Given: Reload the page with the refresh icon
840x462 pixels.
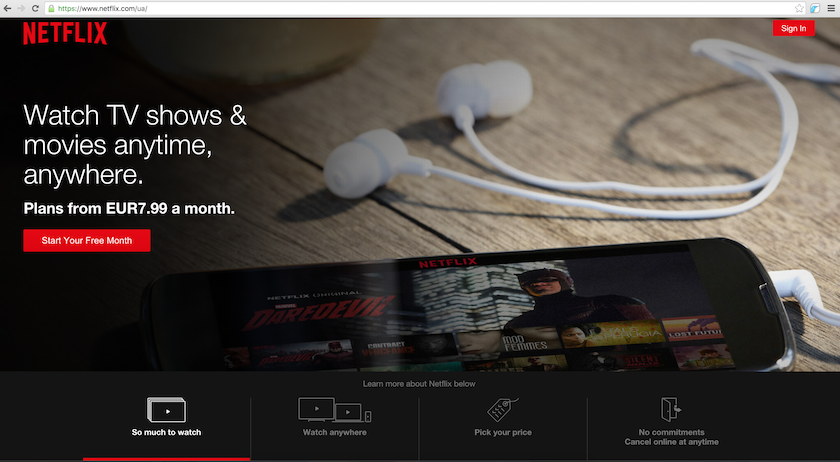Looking at the screenshot, I should (x=35, y=9).
